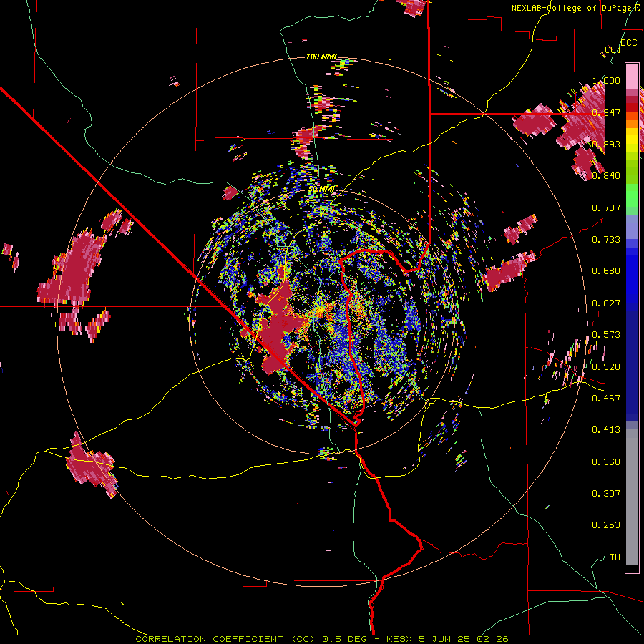Select the 0.467 scale value
The image size is (644, 644).
point(606,399)
